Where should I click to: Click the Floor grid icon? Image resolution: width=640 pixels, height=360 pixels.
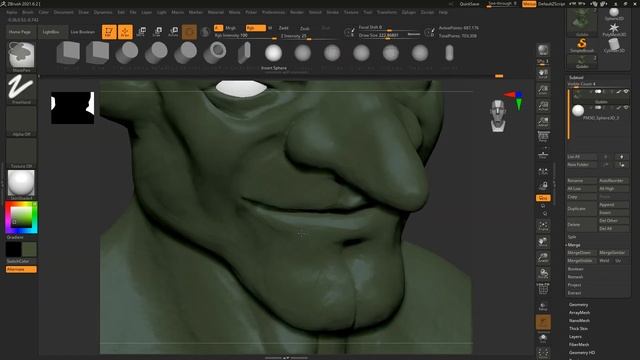543,154
